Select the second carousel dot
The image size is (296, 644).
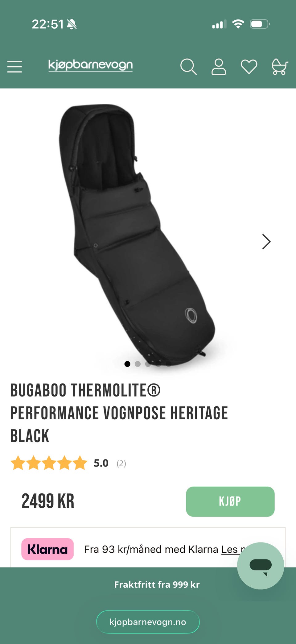[x=138, y=364]
